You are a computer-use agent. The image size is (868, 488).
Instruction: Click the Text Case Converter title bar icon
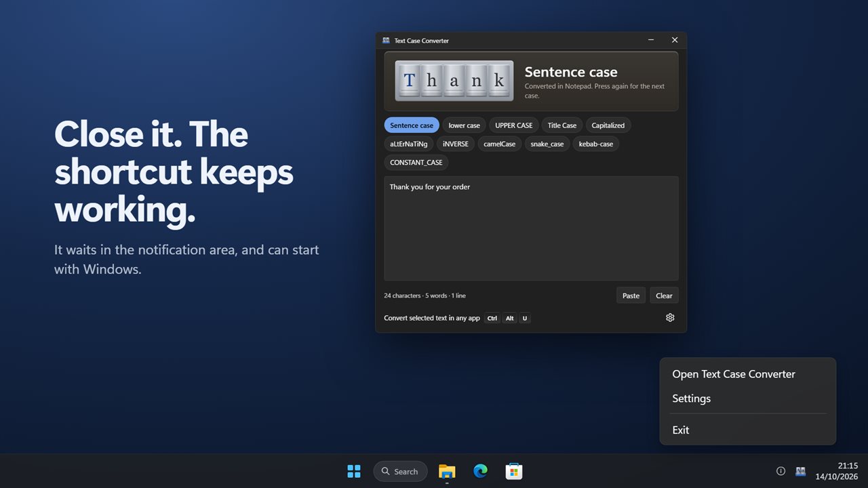(386, 41)
